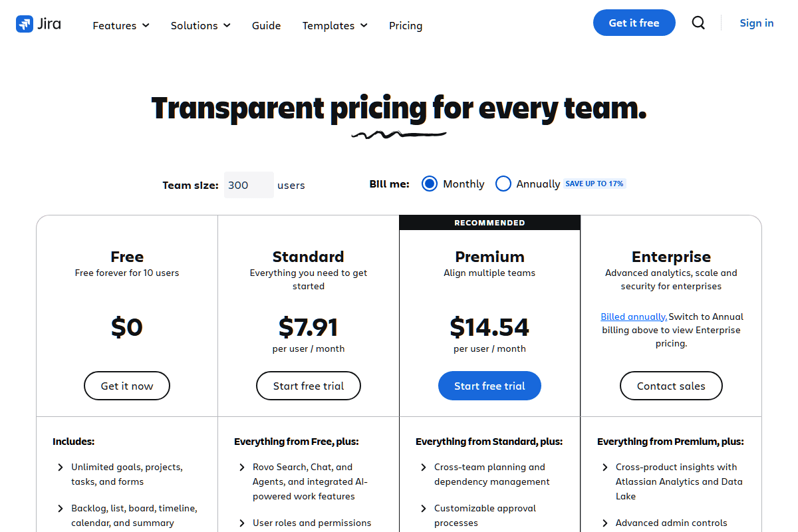Click chevron beside "Unlimited goals, projects, tasks, and forms"

(x=60, y=467)
